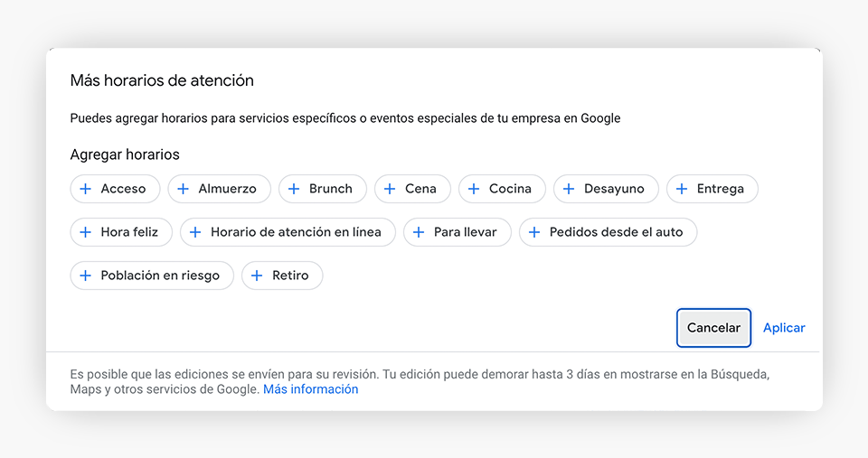Viewport: 868px width, 458px height.
Task: Select the Pedidos desde el auto chip
Action: pyautogui.click(x=608, y=232)
